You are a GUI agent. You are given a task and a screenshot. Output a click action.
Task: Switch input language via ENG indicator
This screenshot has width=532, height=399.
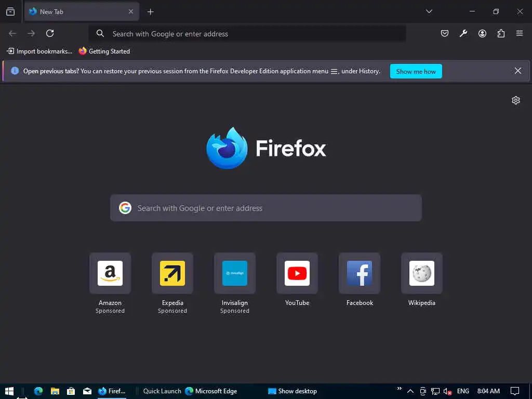tap(463, 391)
